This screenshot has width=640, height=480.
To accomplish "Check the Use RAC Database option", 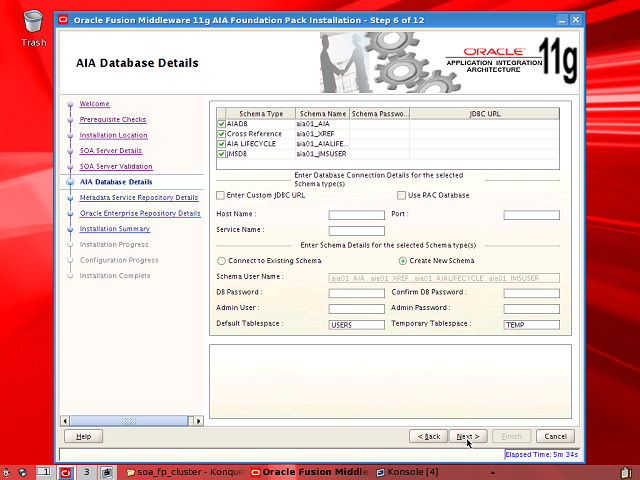I will coord(402,195).
